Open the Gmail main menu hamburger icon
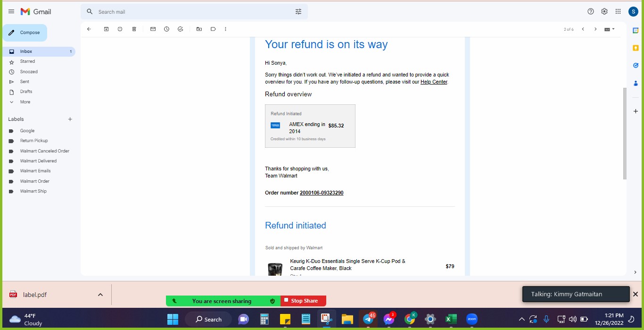 pos(11,11)
